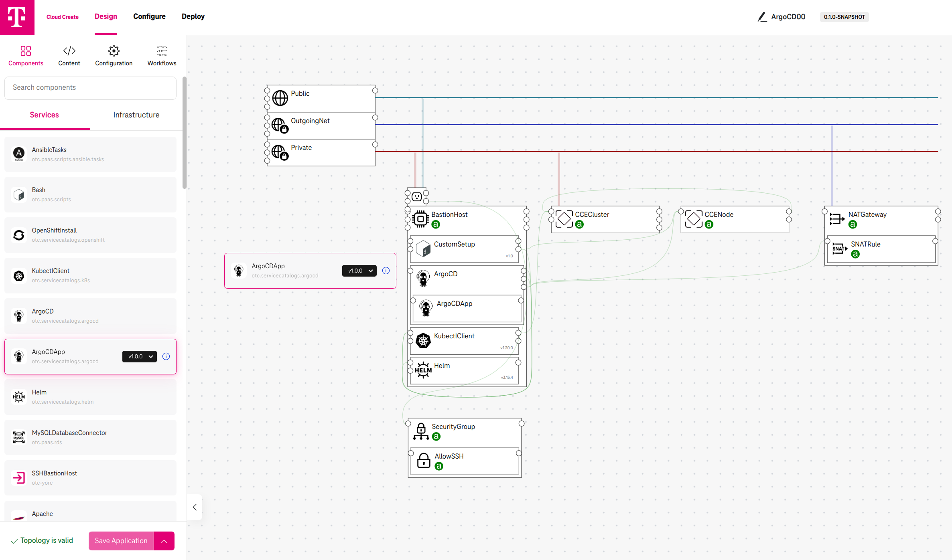Viewport: 952px width, 560px height.
Task: Click Topology is valid status
Action: pyautogui.click(x=42, y=541)
